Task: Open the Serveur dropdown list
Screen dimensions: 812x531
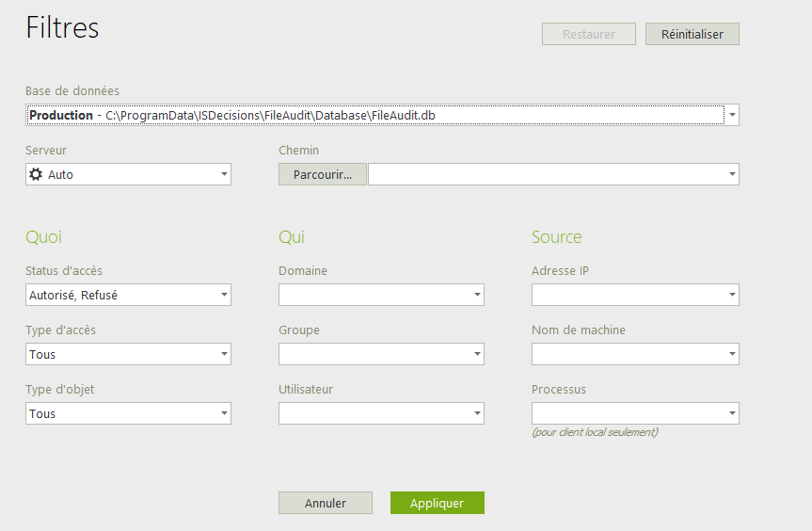Action: tap(224, 174)
